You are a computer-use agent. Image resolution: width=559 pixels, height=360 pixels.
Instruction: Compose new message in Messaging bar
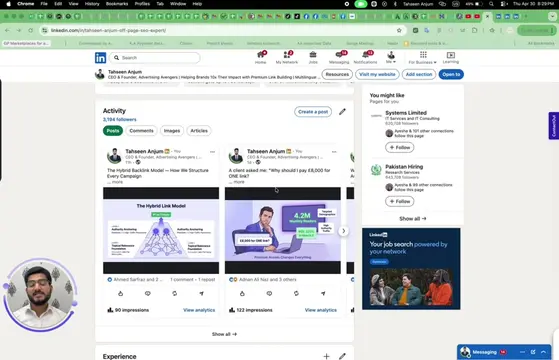pos(533,352)
